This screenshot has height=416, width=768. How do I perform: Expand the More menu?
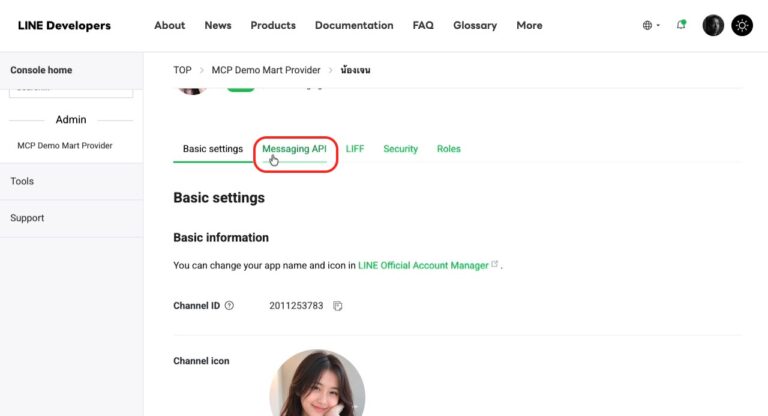529,25
